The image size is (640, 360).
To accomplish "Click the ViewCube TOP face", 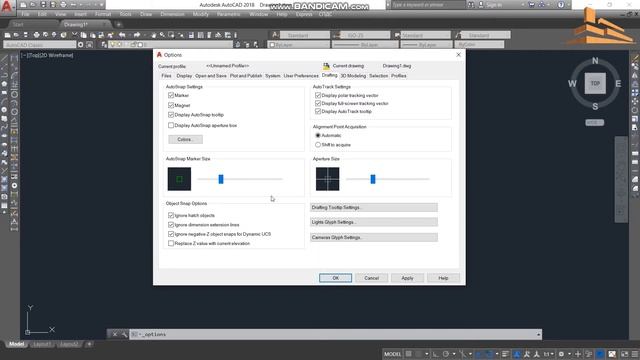I will click(x=595, y=83).
